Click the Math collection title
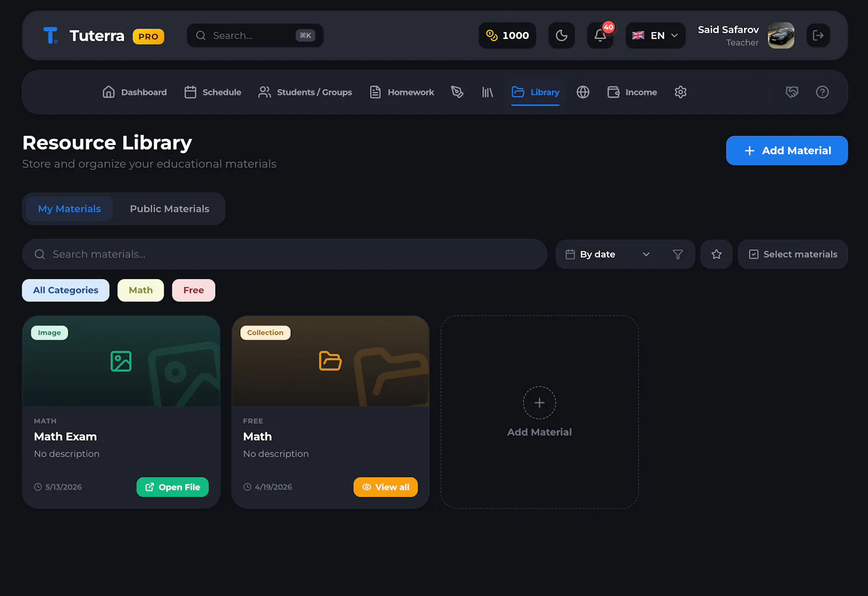868x596 pixels. (258, 436)
